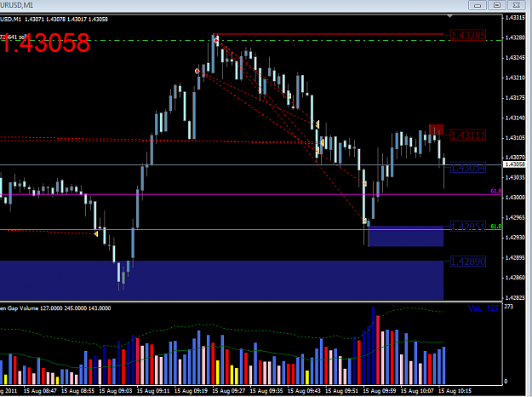Click the 'Vol. 127' indicator readout

[483, 308]
